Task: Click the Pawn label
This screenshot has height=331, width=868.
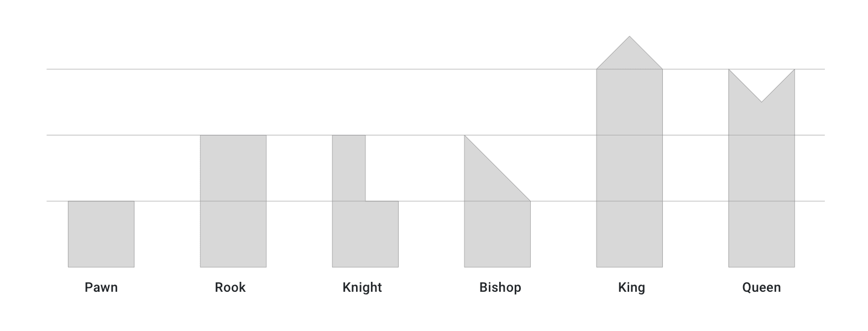Action: 101,287
